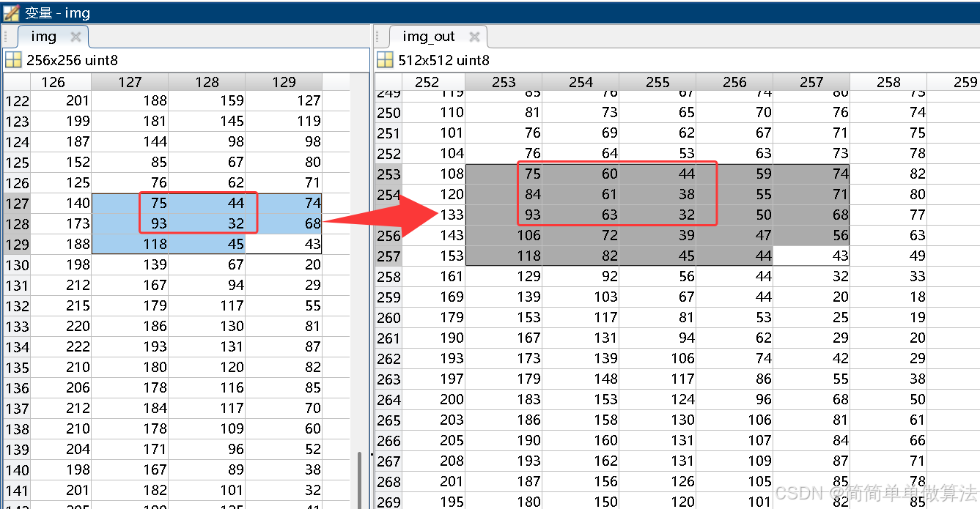Click the 256x256 uint8 size label
Viewport: 980px width, 509px height.
[72, 60]
